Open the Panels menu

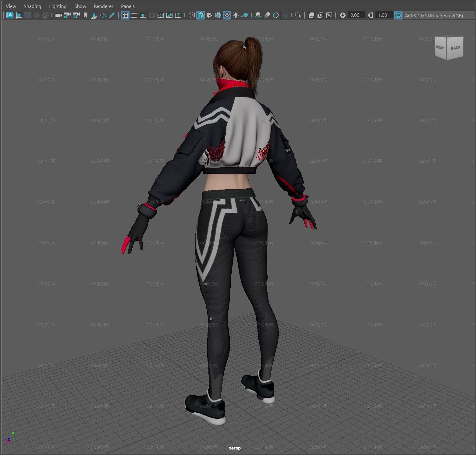coord(128,6)
